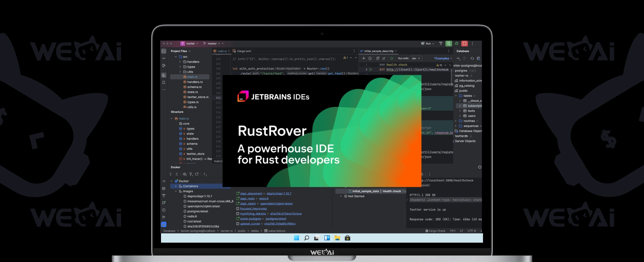Open the Project tool window folder icon
This screenshot has width=644, height=262.
164,51
